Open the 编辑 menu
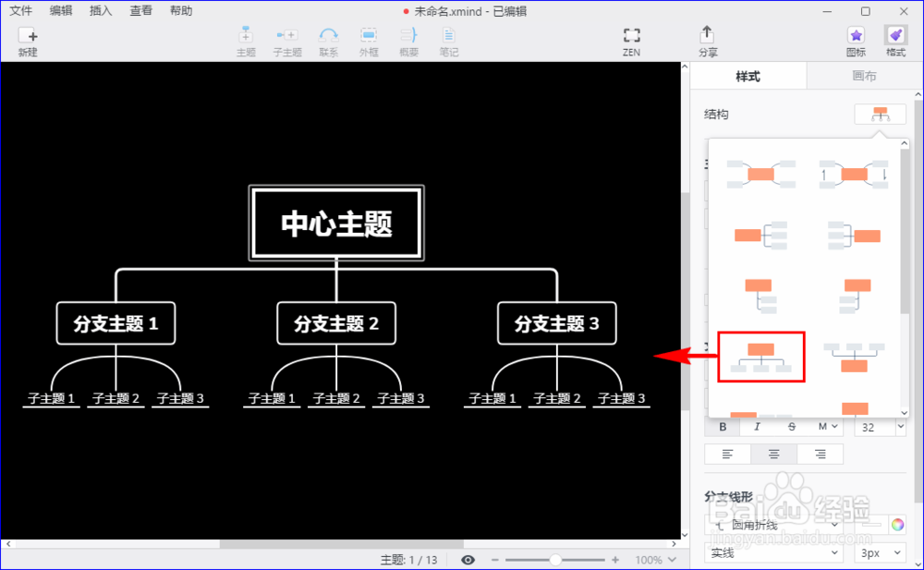Viewport: 924px width, 570px height. click(x=61, y=10)
